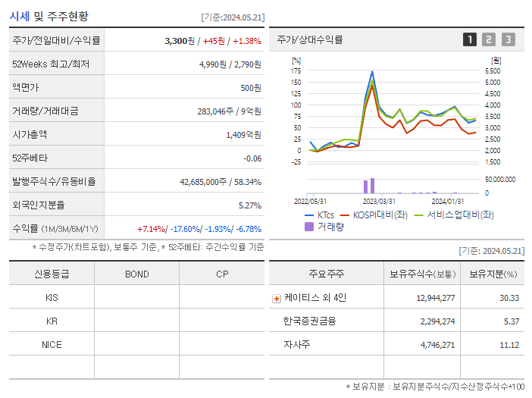Click the 4,746,271 shares value
Image resolution: width=532 pixels, height=398 pixels.
(x=438, y=345)
